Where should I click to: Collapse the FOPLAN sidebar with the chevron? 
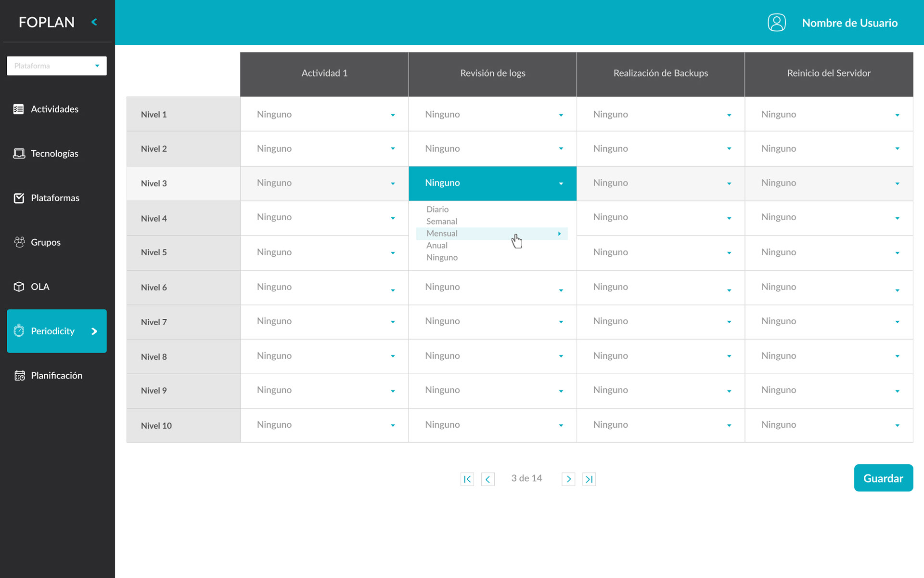point(94,22)
